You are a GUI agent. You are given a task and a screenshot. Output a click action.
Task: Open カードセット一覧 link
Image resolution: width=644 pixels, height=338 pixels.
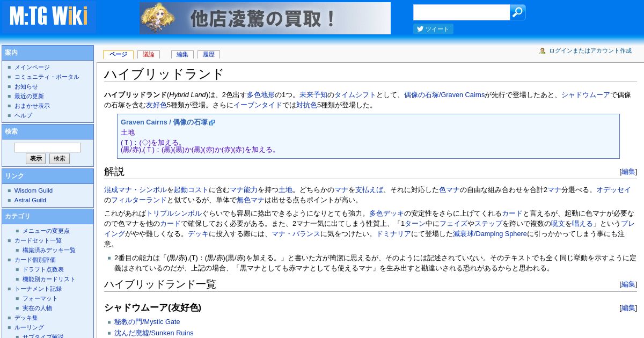[38, 240]
